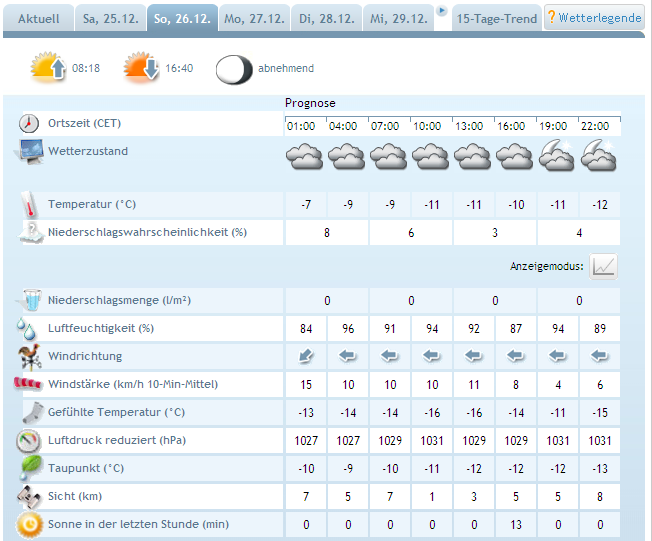652x541 pixels.
Task: Click the Prognose heading
Action: click(x=310, y=103)
